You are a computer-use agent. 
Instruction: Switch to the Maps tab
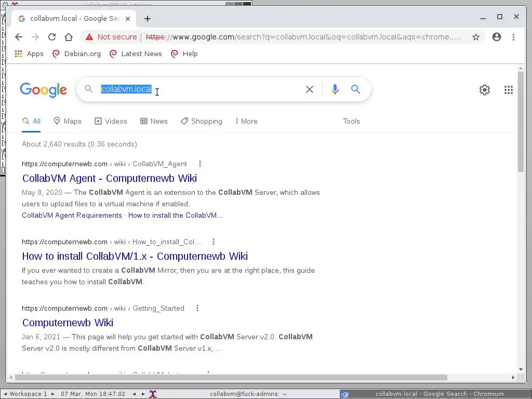point(68,121)
